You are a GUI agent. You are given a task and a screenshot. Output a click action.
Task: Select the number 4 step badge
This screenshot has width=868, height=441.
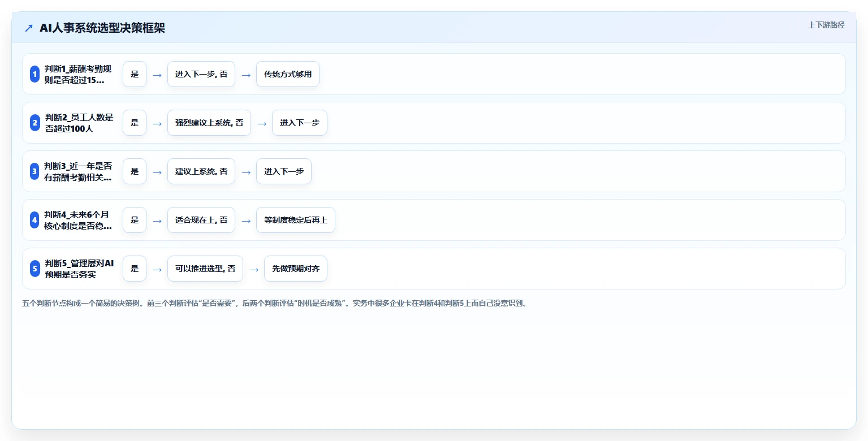click(34, 220)
